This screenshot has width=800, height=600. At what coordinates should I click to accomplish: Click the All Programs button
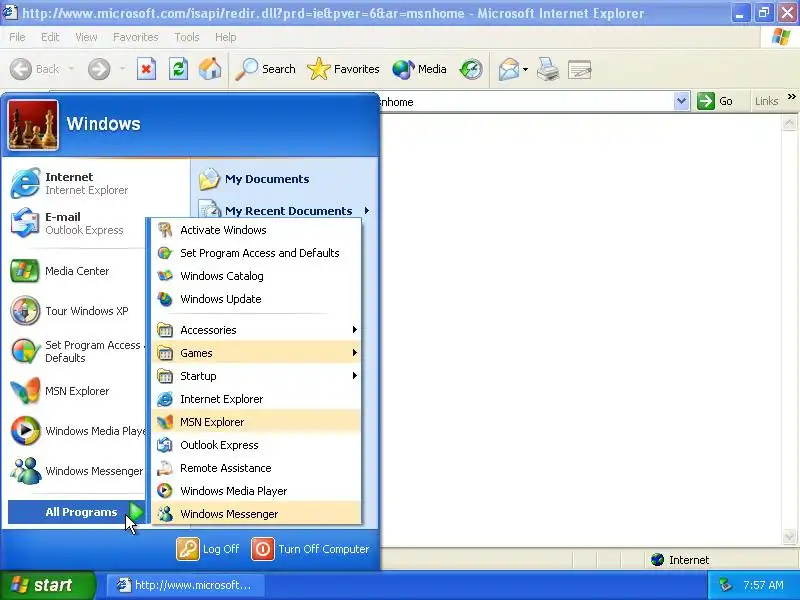tap(77, 512)
